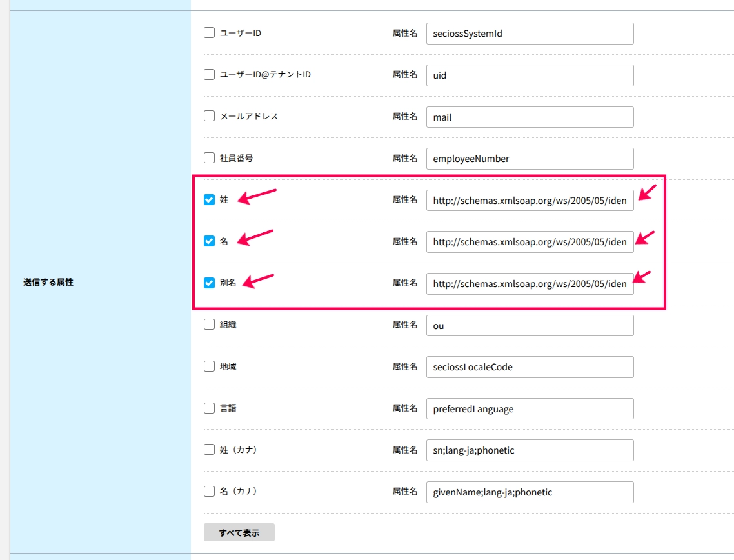
Task: Click the givenName;lang-ja;phonetic field
Action: [x=530, y=492]
